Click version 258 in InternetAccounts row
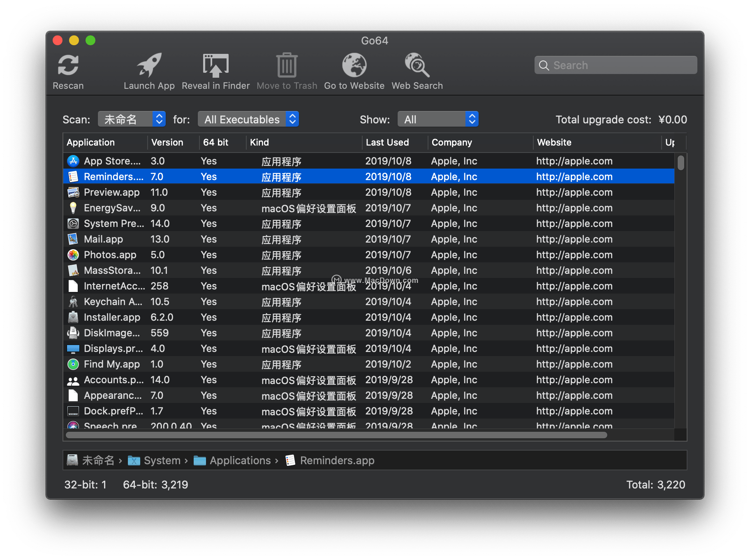This screenshot has height=560, width=750. click(x=159, y=286)
